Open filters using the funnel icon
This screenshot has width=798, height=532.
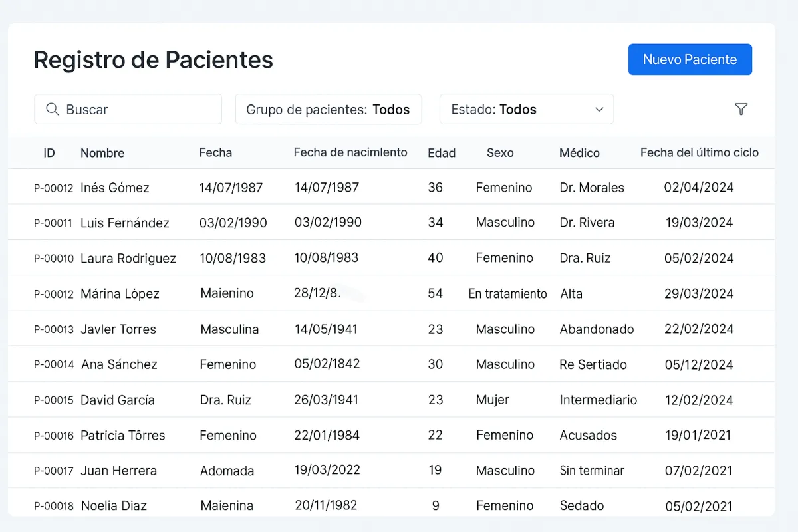[x=741, y=109]
